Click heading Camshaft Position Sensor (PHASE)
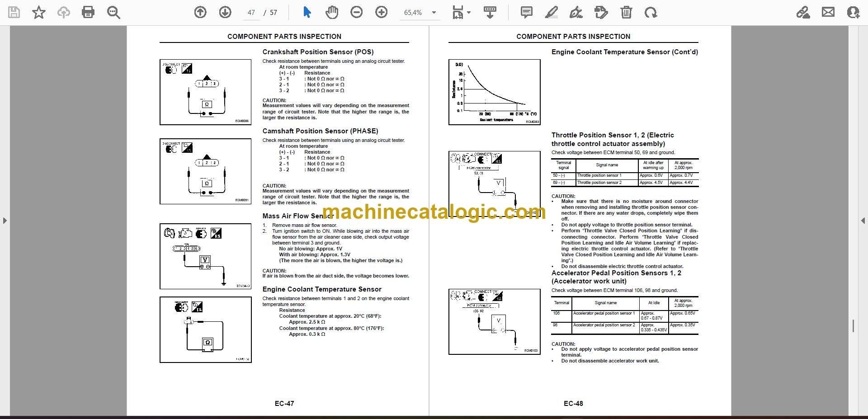The image size is (868, 419). click(320, 131)
